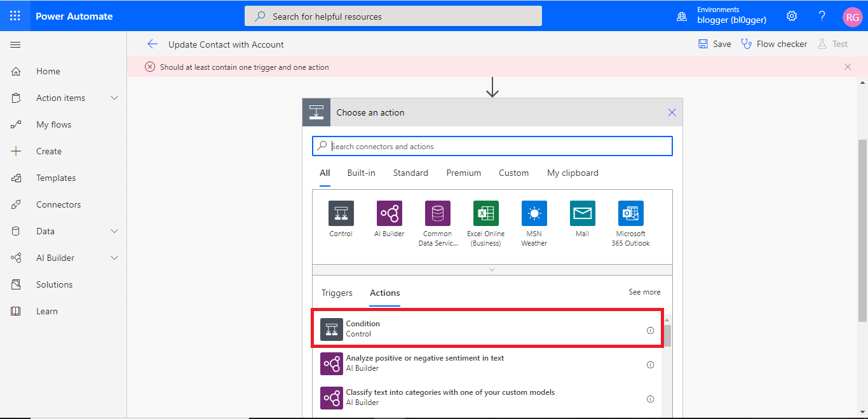This screenshot has height=419, width=868.
Task: Save the flow
Action: coord(715,44)
